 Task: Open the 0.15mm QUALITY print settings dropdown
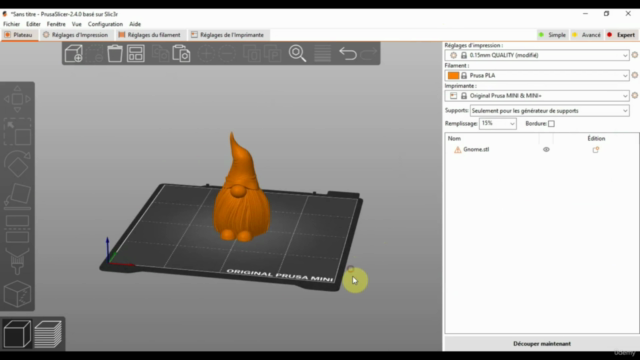pyautogui.click(x=537, y=55)
